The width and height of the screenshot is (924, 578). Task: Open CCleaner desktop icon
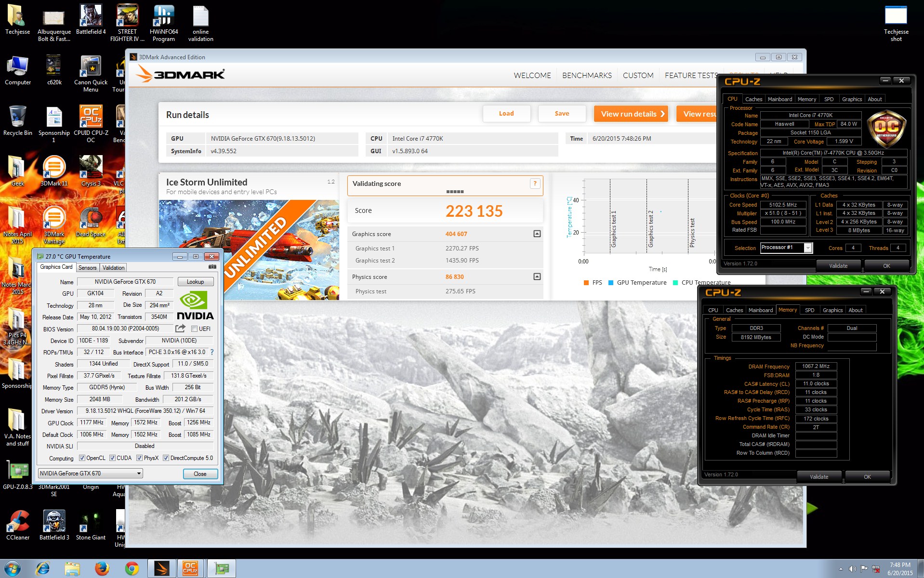(17, 525)
